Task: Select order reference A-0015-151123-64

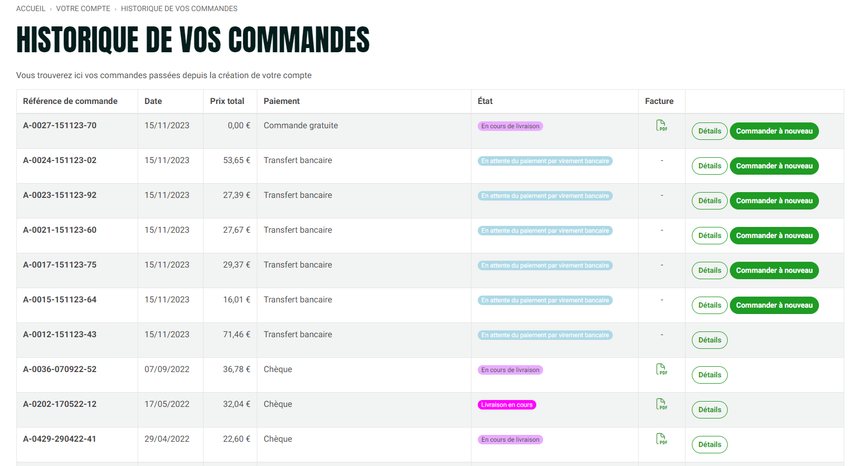Action: click(x=60, y=300)
